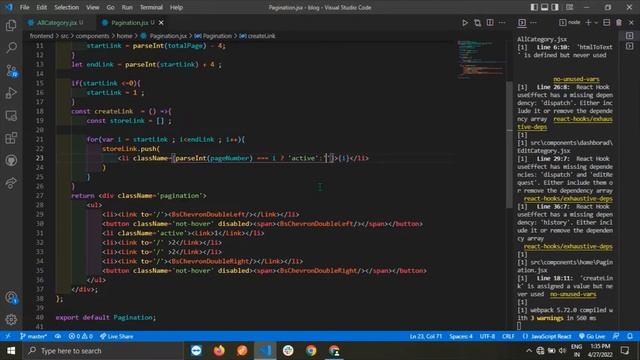The height and width of the screenshot is (360, 640).
Task: Click the feedback icon in status bar
Action: [616, 336]
